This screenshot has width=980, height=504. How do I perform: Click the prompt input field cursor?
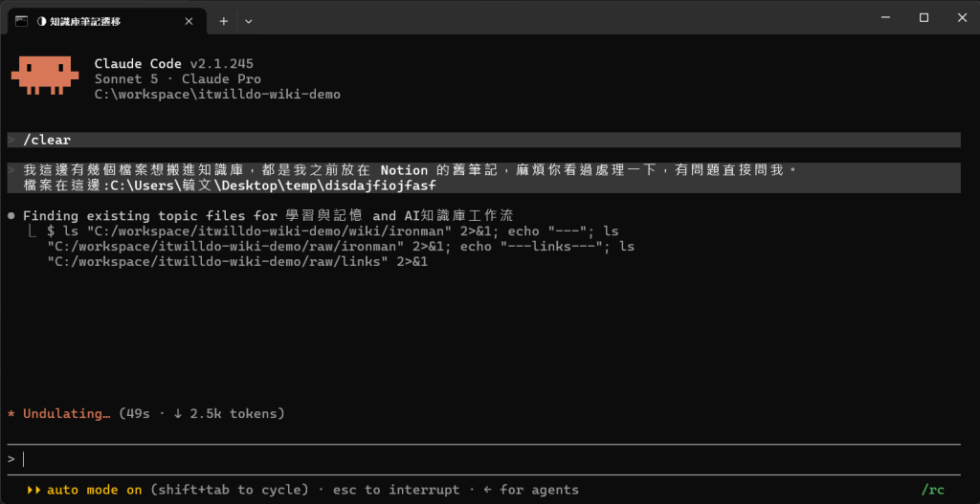24,460
